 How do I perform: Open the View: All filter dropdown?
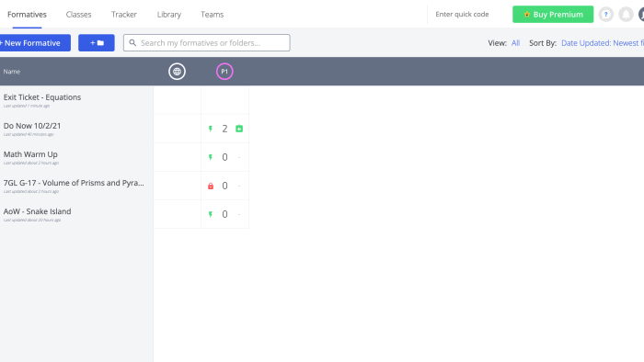click(515, 43)
